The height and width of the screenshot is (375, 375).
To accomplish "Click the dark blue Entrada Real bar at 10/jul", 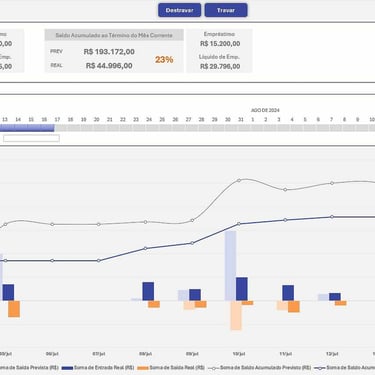I will (242, 289).
